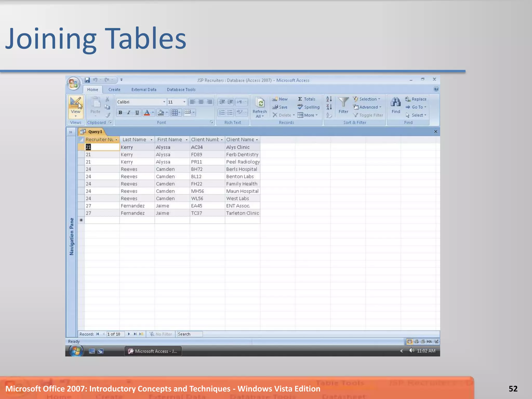Image resolution: width=532 pixels, height=399 pixels.
Task: Click the current record number box
Action: coord(116,334)
